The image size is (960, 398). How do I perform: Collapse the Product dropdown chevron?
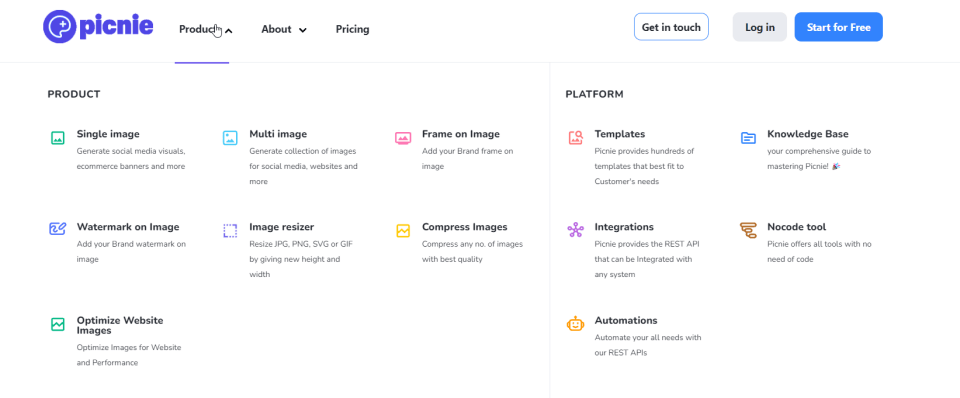coord(228,30)
